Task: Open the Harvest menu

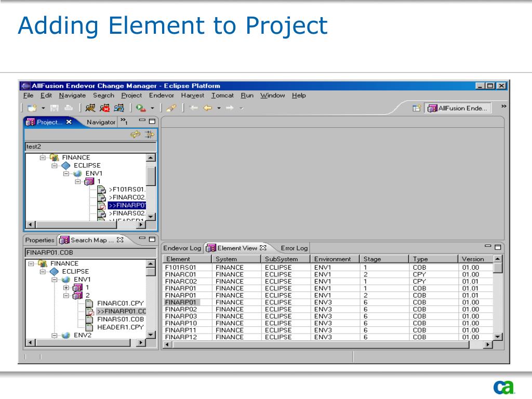Action: [192, 96]
